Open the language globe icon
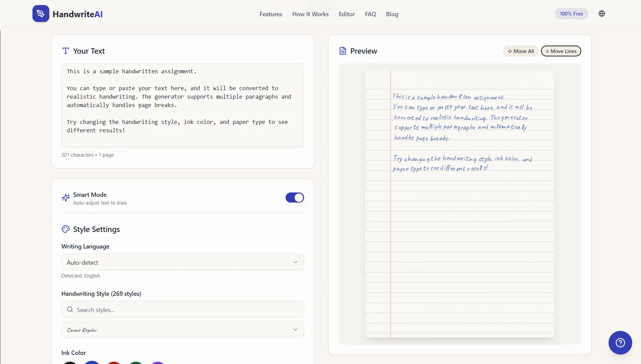Screen dimensions: 641x364 (602, 14)
